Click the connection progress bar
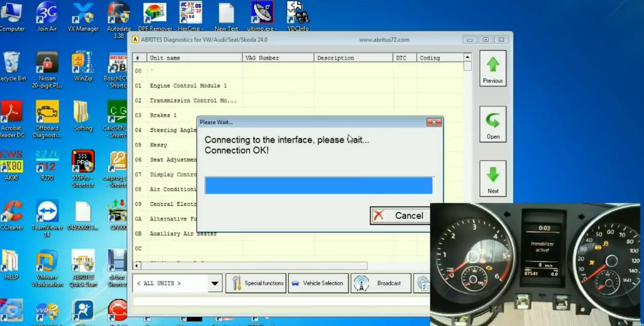Screen dimensions: 644x326 pos(319,186)
